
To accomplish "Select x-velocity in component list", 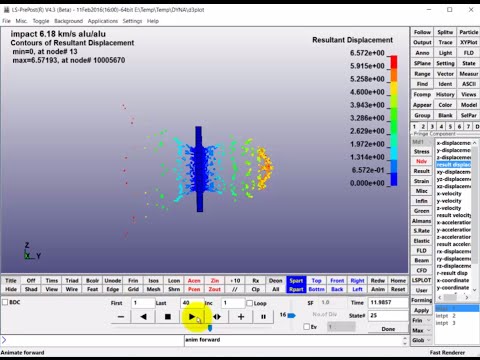I will tap(454, 193).
